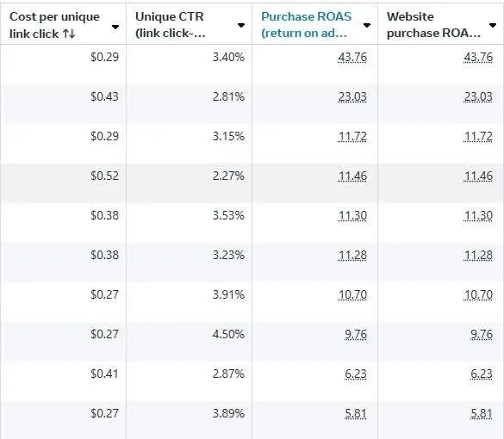Viewport: 504px width, 439px height.
Task: Open Cost per unique link click dropdown arrow
Action: (x=115, y=27)
